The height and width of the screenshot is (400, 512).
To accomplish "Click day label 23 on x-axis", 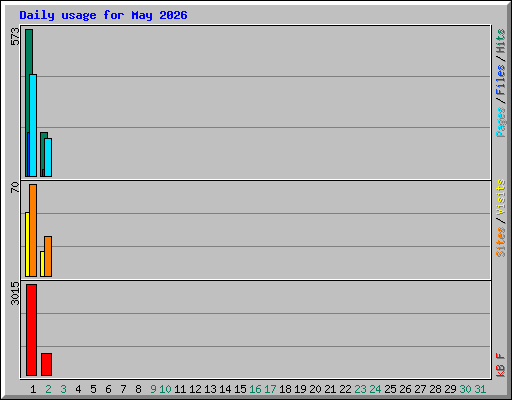I will tap(360, 389).
